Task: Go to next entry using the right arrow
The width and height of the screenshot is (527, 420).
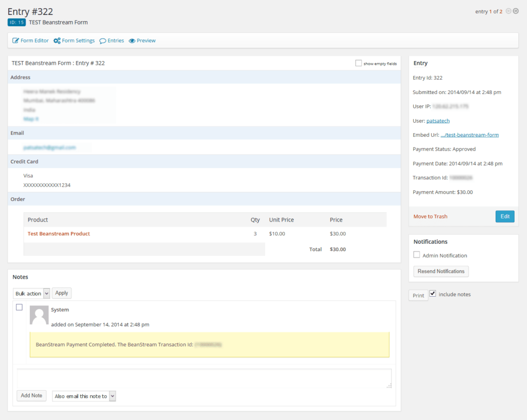Action: click(515, 10)
